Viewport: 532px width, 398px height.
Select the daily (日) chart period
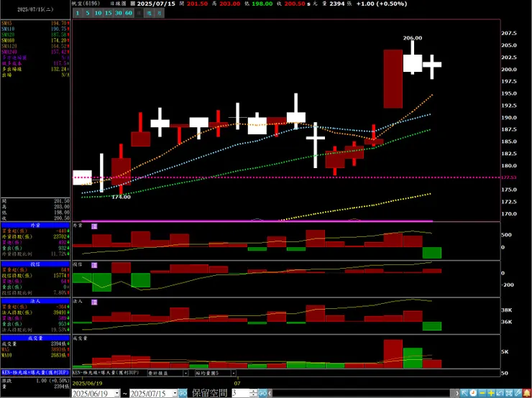coord(139,13)
